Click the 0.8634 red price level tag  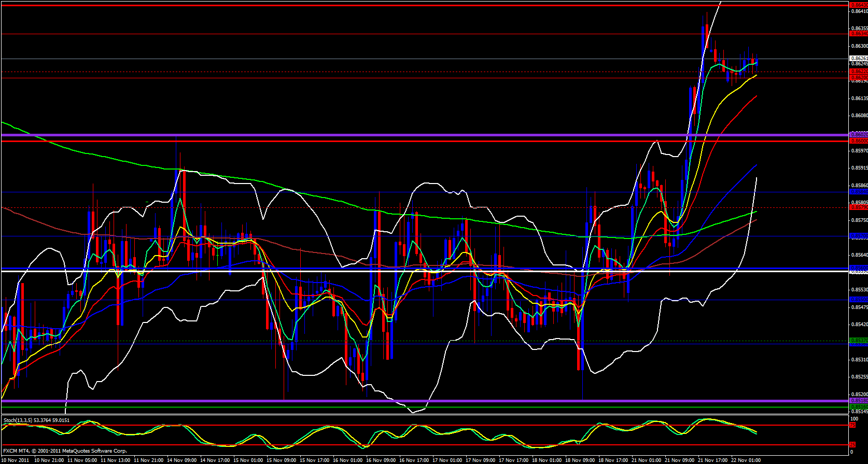pyautogui.click(x=858, y=34)
